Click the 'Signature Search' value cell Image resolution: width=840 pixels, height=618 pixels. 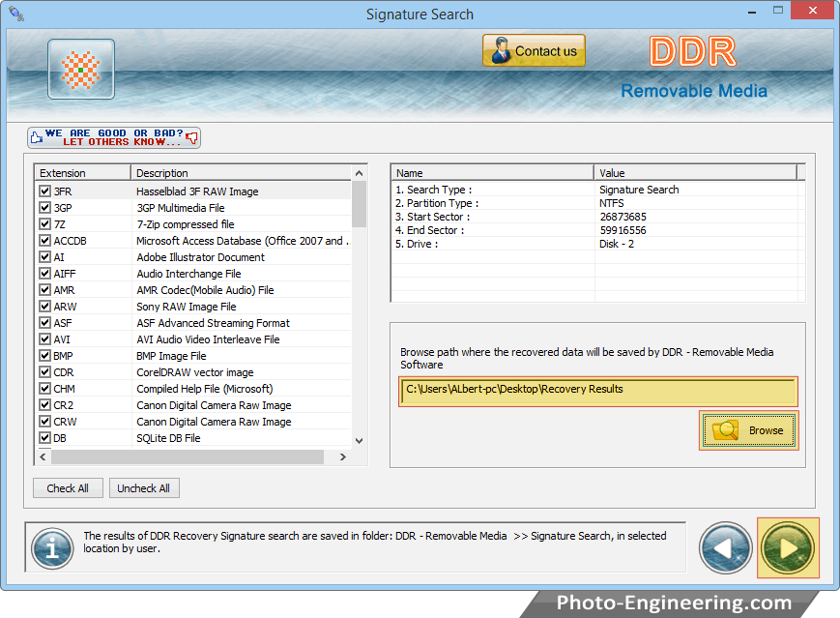(x=639, y=190)
